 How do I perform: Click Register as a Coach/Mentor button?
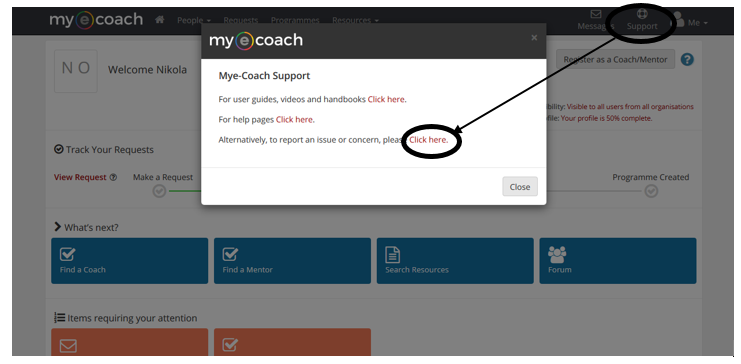615,60
